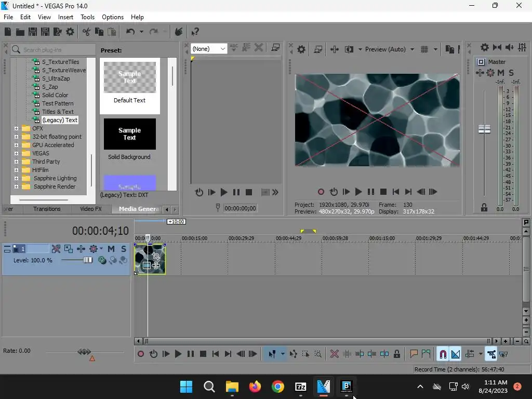Image resolution: width=532 pixels, height=399 pixels.
Task: Toggle preview on external monitor
Action: (x=318, y=49)
